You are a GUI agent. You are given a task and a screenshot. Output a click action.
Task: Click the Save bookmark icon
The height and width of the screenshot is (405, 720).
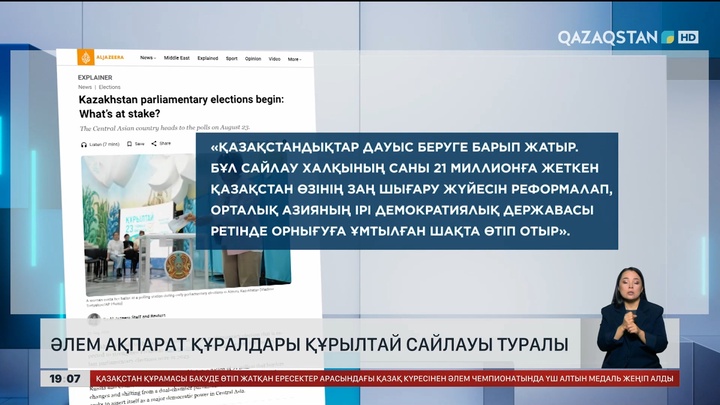129,144
